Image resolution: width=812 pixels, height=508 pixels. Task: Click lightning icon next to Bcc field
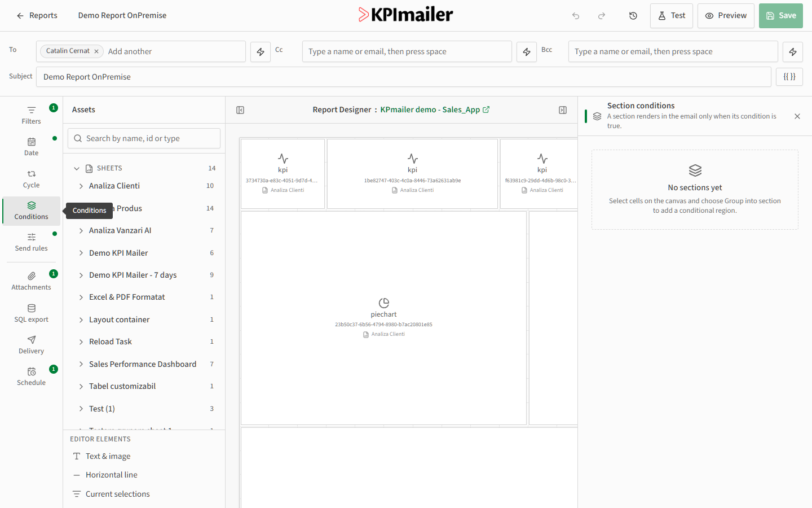pos(793,51)
